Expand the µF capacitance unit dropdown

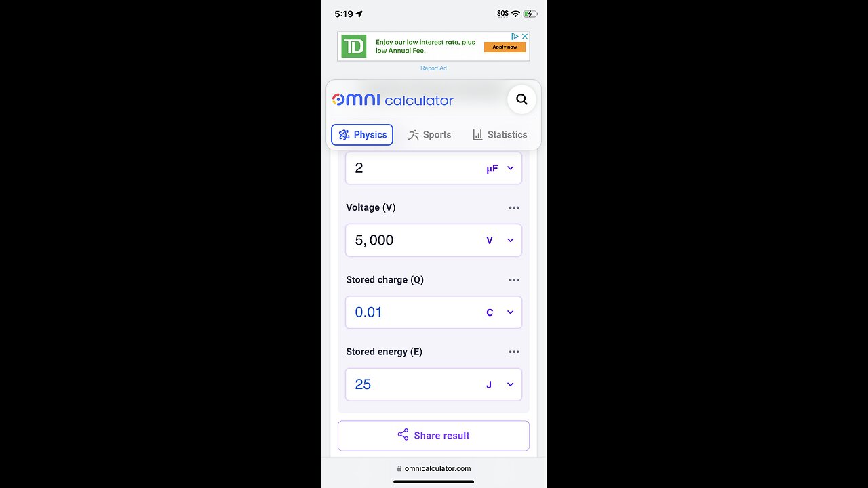500,168
